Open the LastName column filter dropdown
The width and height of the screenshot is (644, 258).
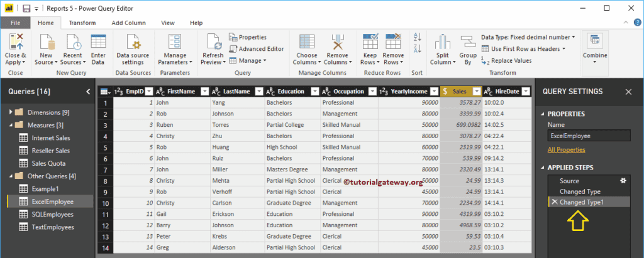coord(258,92)
